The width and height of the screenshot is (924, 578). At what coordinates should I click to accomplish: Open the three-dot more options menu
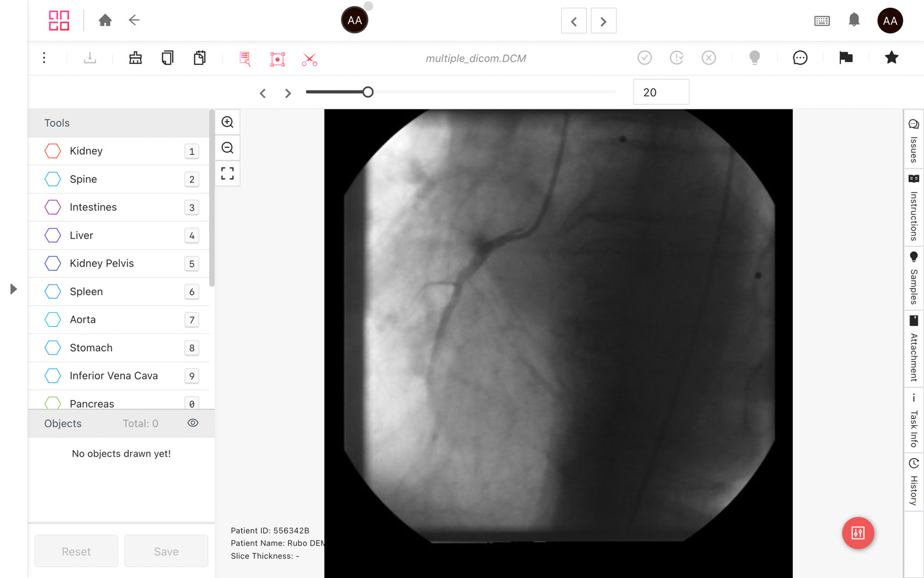coord(44,58)
